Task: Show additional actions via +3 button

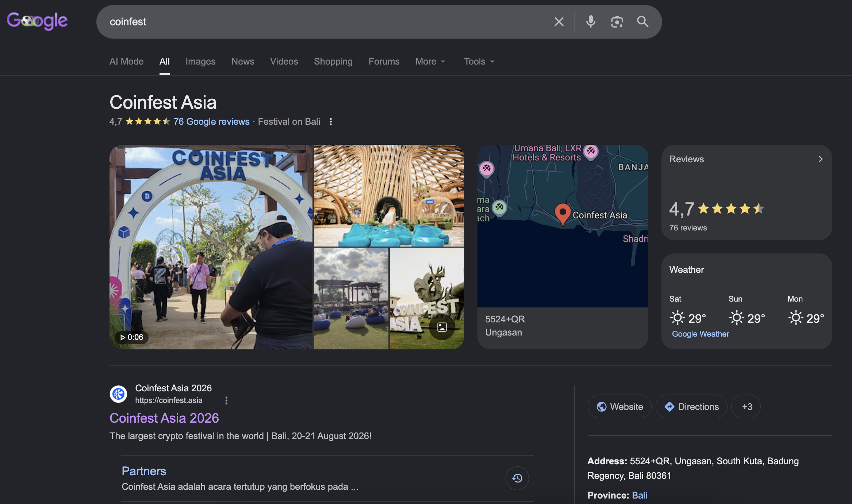Action: tap(747, 407)
